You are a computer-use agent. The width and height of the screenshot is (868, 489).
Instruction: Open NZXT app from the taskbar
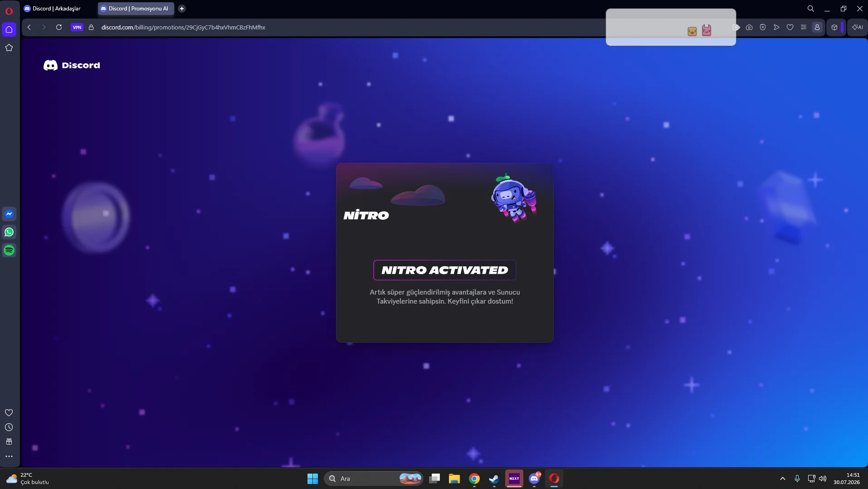tap(514, 479)
